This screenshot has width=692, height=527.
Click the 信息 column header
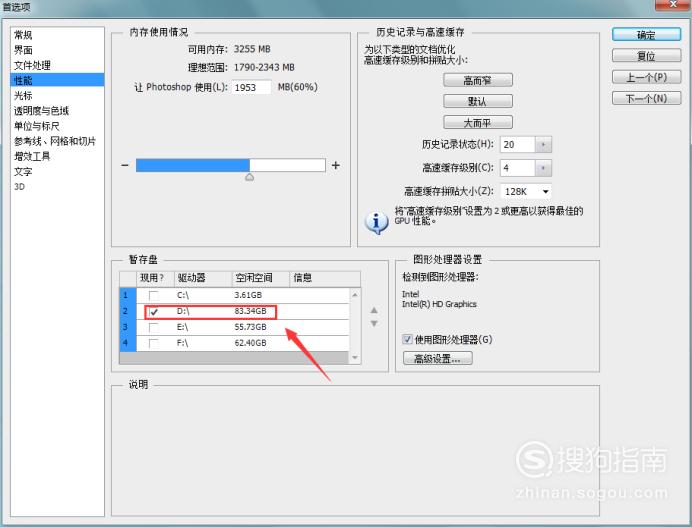coord(325,278)
